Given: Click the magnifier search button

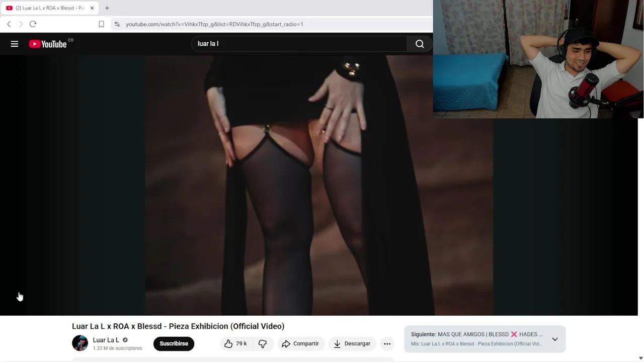Looking at the screenshot, I should (420, 44).
